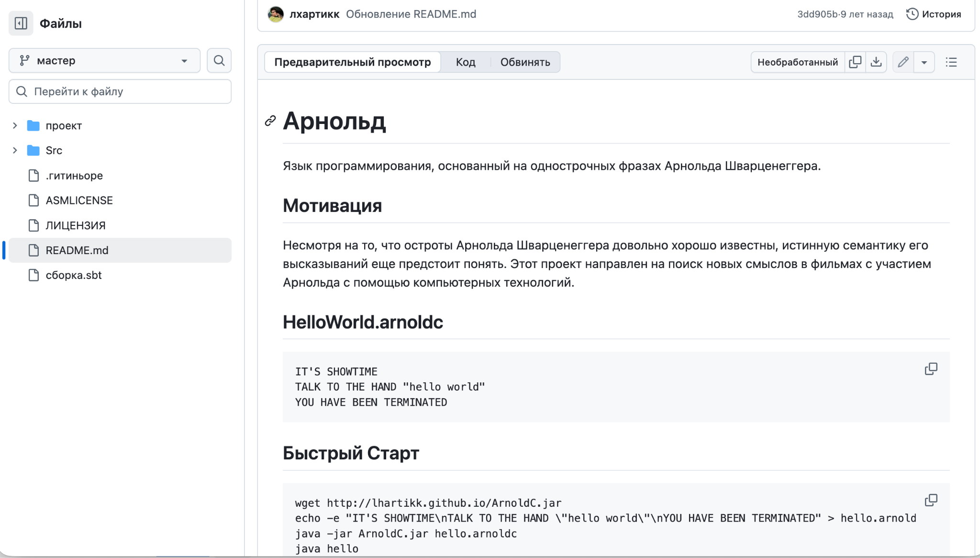Switch to the Обвинять tab
Screen dimensions: 980x558
pyautogui.click(x=525, y=62)
